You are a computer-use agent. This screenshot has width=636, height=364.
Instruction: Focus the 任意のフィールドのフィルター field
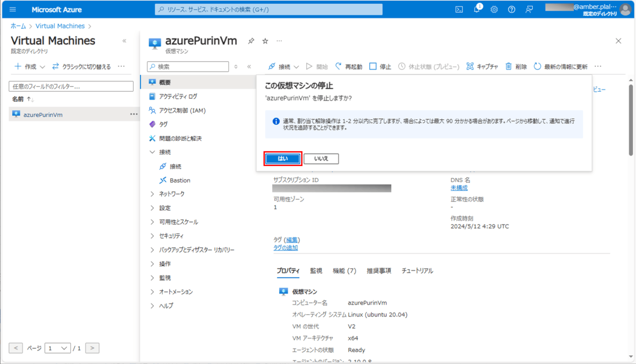(x=71, y=86)
